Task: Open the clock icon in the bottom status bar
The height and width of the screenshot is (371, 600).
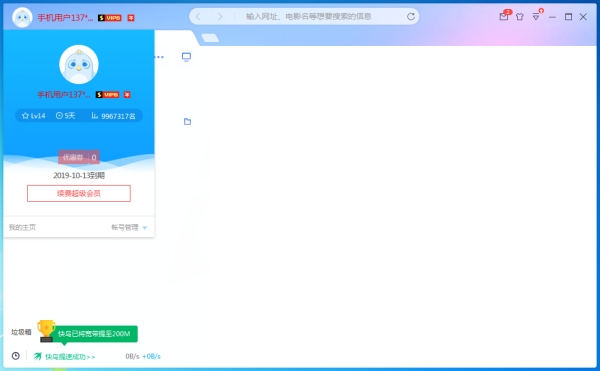Action: click(16, 356)
